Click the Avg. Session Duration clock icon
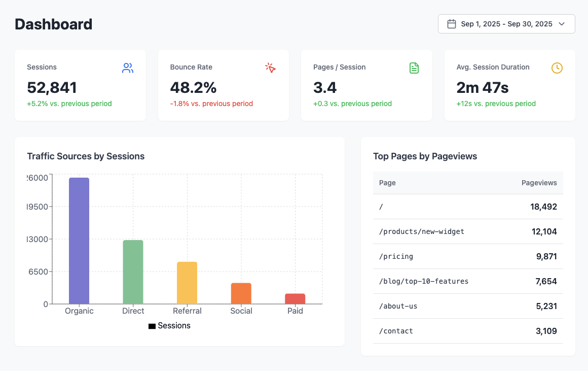 [x=557, y=68]
